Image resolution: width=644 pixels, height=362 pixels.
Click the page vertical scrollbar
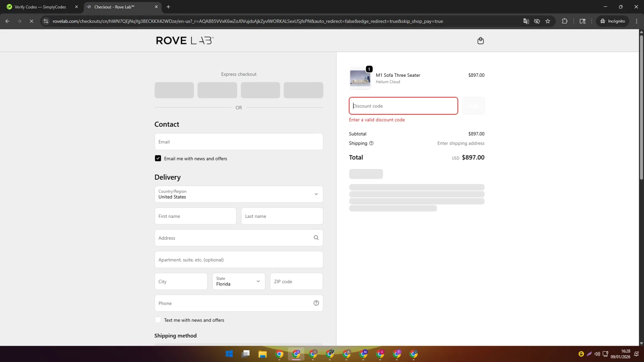tap(641, 107)
